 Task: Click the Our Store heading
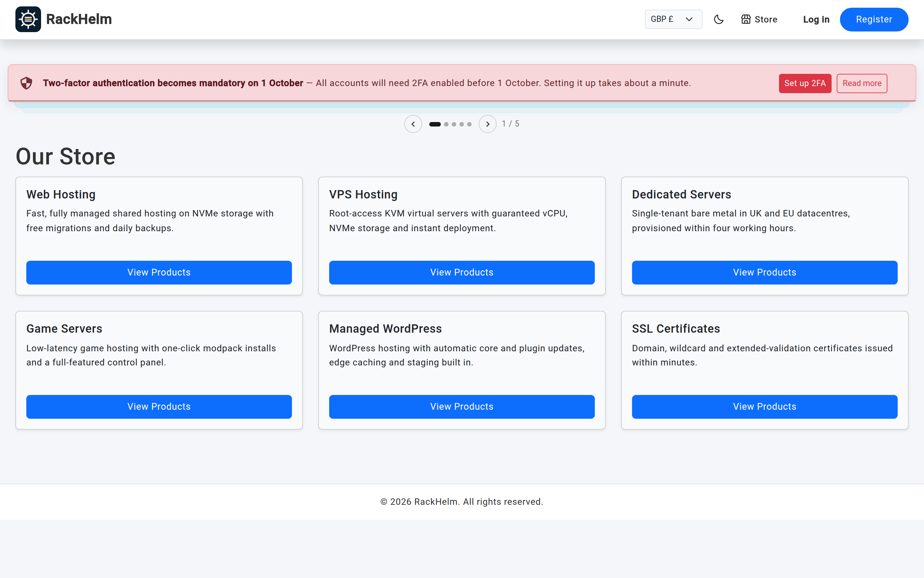65,156
